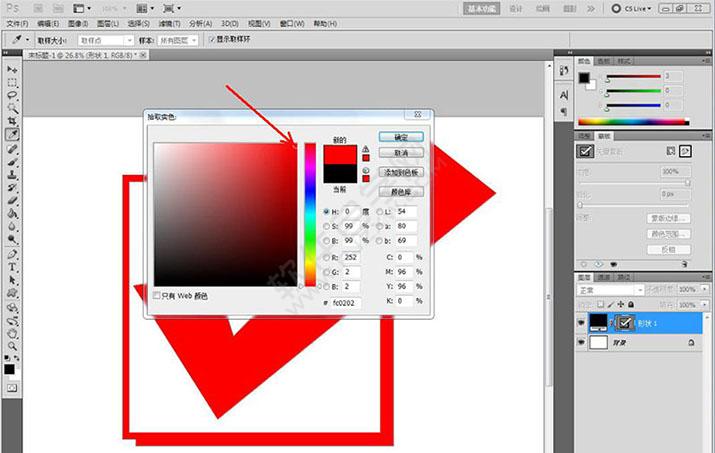This screenshot has width=715, height=453.
Task: Click 取消 in color picker
Action: coord(401,153)
